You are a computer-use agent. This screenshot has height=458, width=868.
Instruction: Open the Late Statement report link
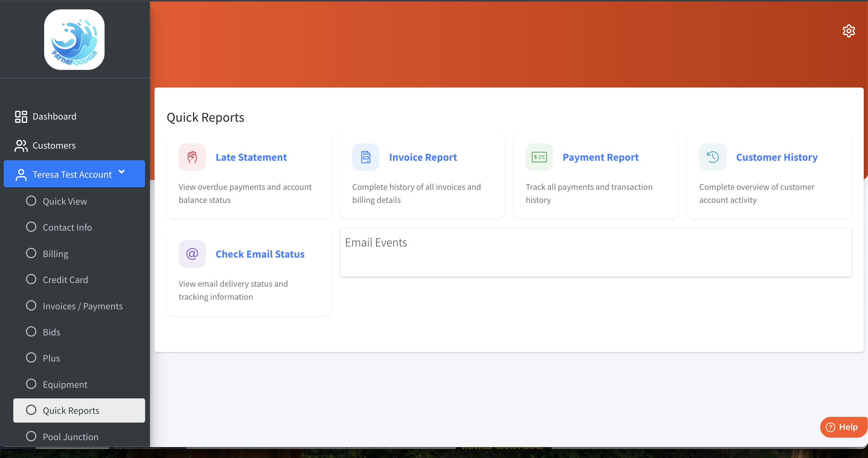click(251, 157)
